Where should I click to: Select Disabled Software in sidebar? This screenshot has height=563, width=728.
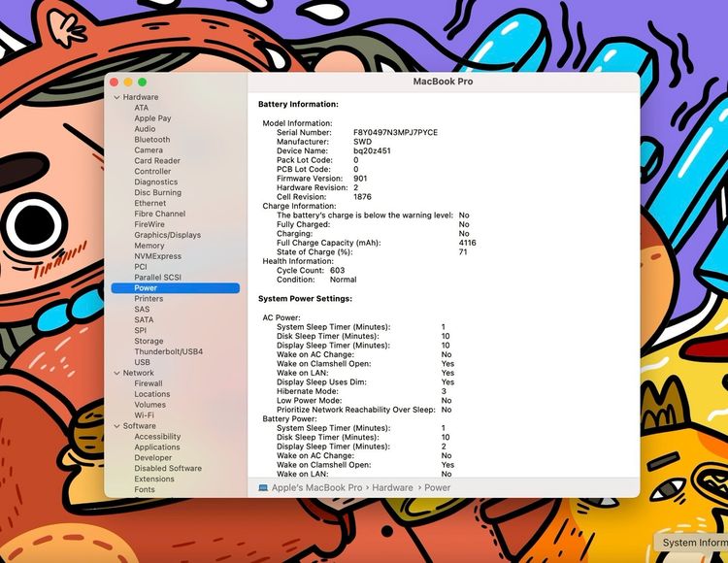(168, 468)
